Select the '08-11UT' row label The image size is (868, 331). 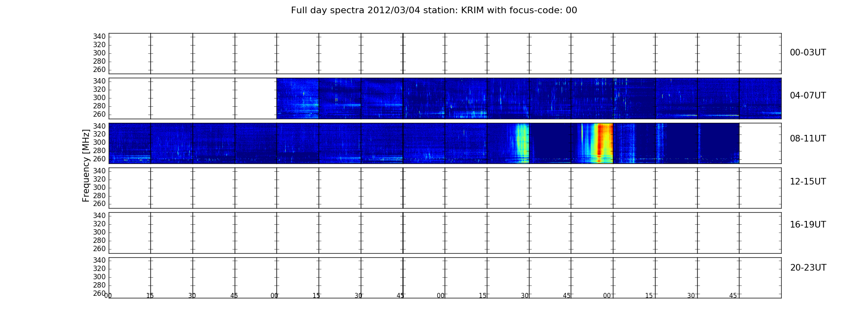click(808, 139)
